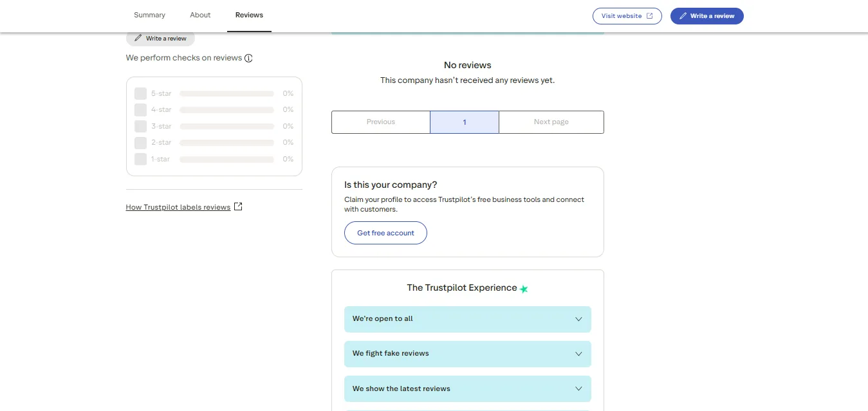Check the 3-star filter checkbox
This screenshot has height=411, width=868.
[140, 126]
